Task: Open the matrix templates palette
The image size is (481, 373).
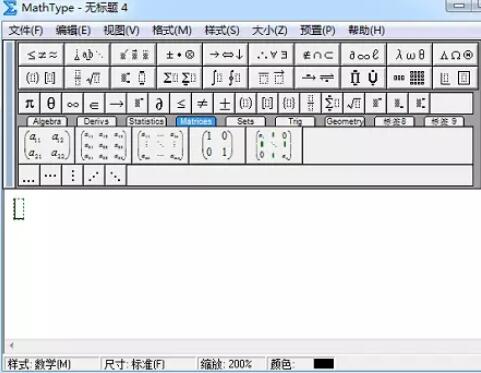Action: (x=410, y=78)
